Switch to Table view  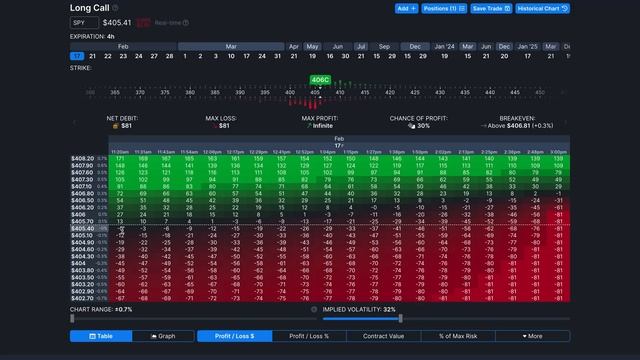(101, 336)
